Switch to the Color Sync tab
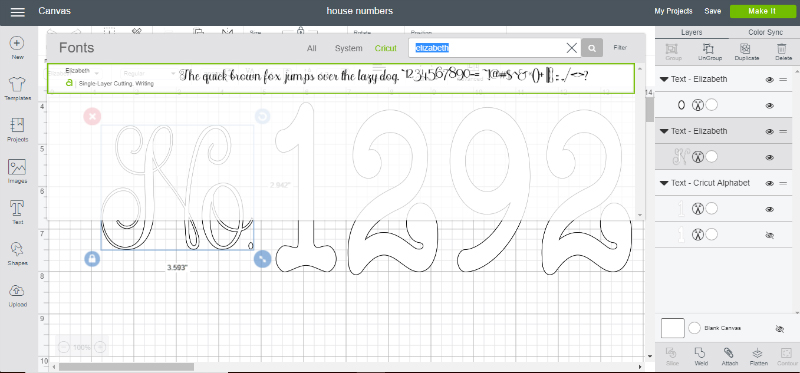The image size is (800, 373). pyautogui.click(x=764, y=32)
